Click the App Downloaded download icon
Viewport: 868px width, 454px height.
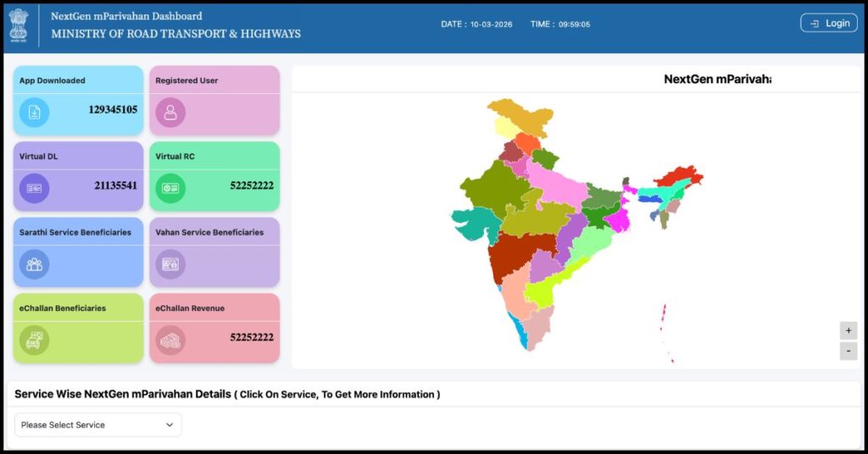pos(34,113)
